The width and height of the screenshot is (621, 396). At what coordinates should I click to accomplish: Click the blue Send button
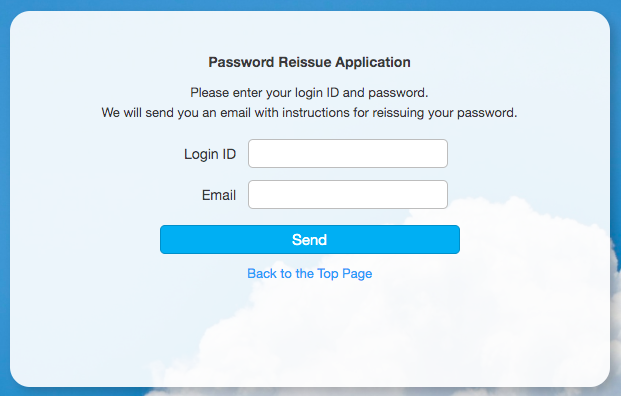(310, 240)
